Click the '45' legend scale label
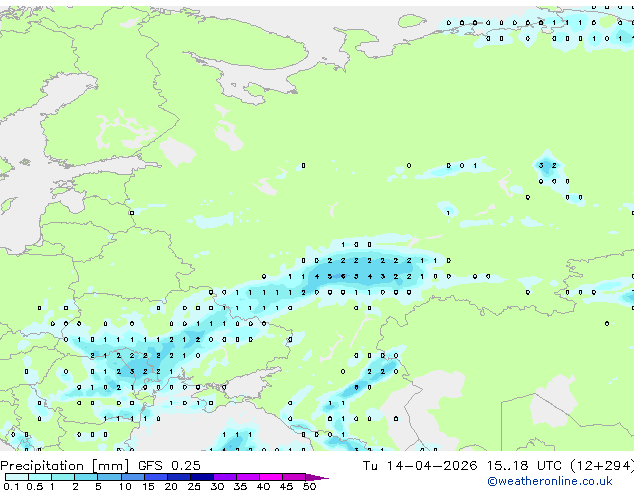Screen dimensions: 634x490 point(286,486)
